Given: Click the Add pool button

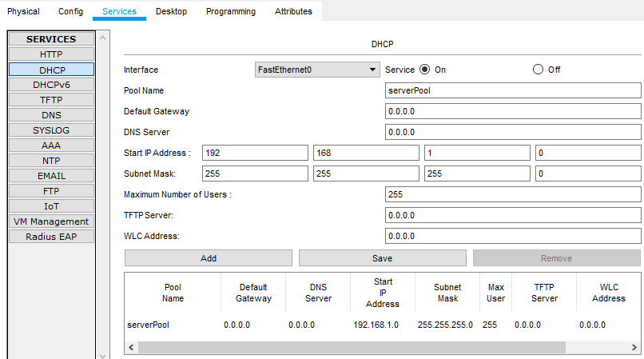Looking at the screenshot, I should (x=209, y=258).
